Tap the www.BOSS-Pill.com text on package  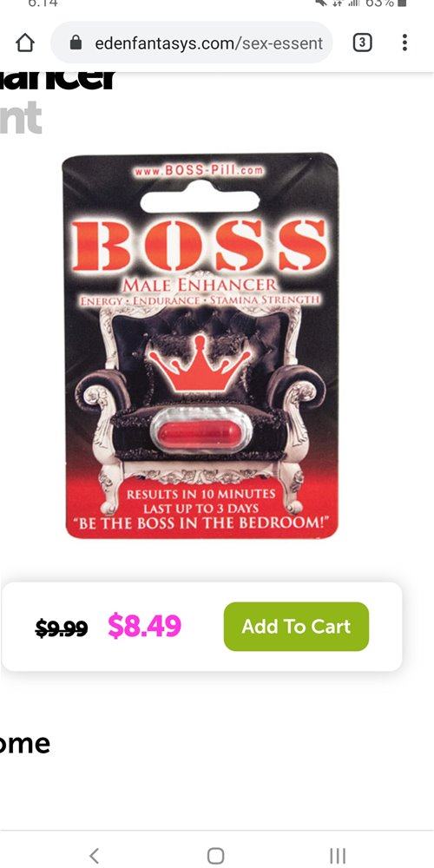pyautogui.click(x=199, y=170)
